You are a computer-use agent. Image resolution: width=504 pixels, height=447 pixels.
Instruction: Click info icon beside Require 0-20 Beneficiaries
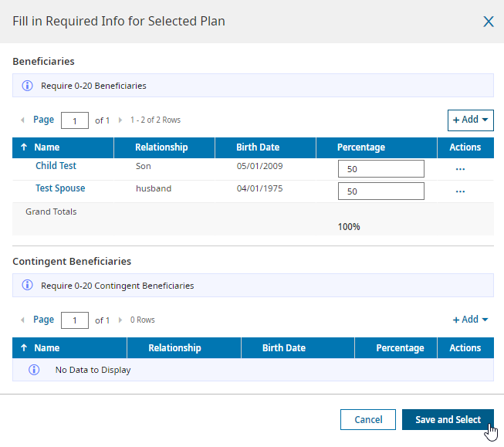click(27, 86)
